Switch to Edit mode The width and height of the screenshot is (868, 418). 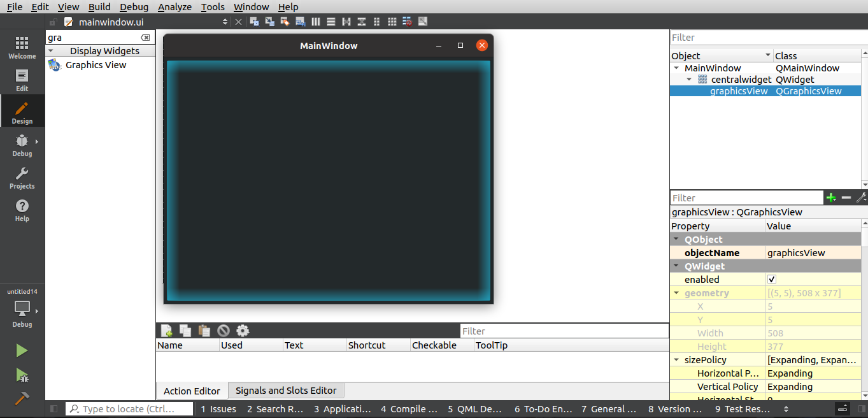click(22, 80)
